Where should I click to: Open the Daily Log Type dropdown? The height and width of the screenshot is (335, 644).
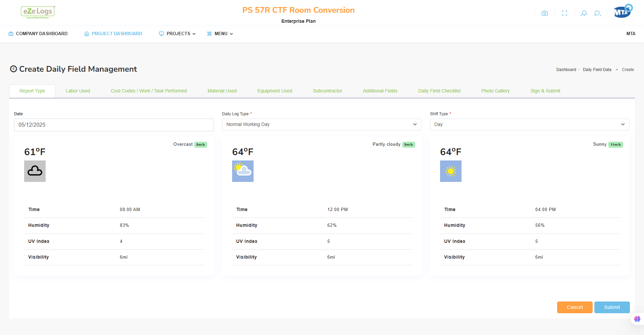tap(322, 124)
